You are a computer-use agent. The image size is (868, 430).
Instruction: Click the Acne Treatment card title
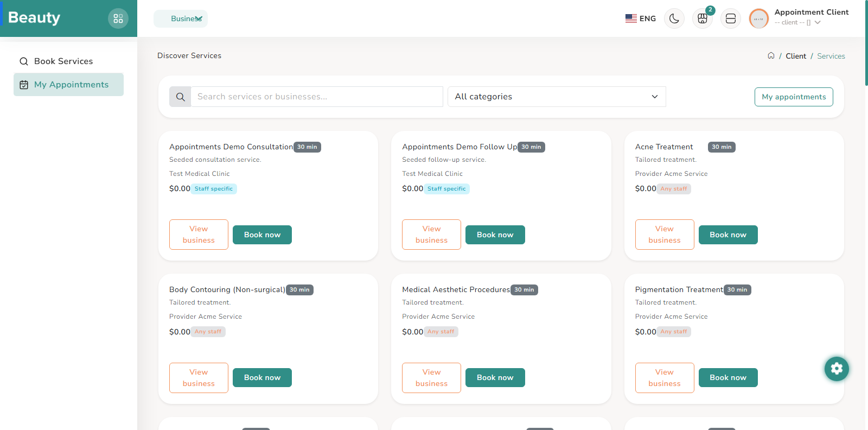pos(664,147)
